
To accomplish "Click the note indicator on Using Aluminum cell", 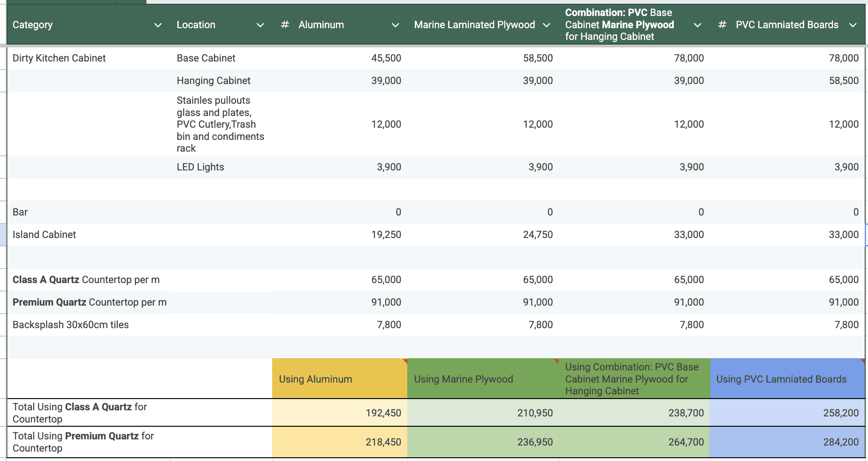I will [405, 361].
